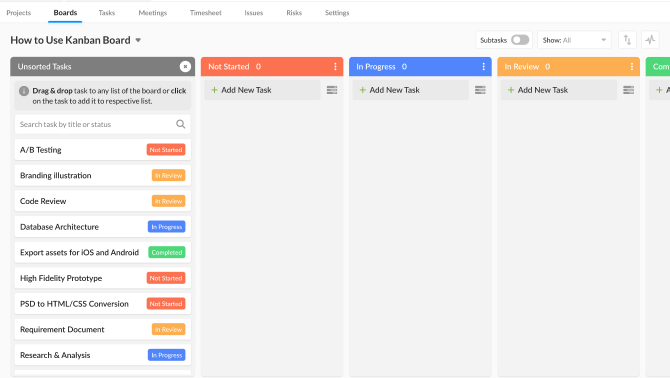Click In Review badge on Branding illustration
The image size is (670, 378).
(168, 176)
